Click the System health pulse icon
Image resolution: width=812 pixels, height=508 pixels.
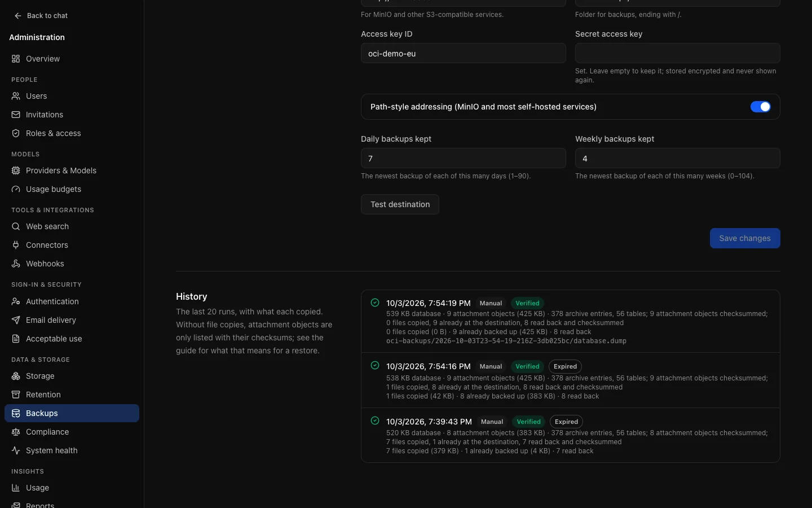click(x=16, y=450)
